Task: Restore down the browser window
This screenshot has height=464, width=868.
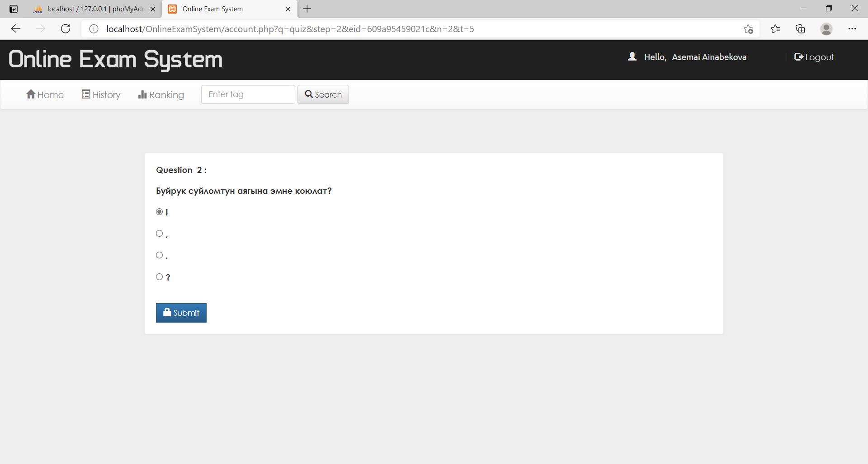Action: (829, 9)
